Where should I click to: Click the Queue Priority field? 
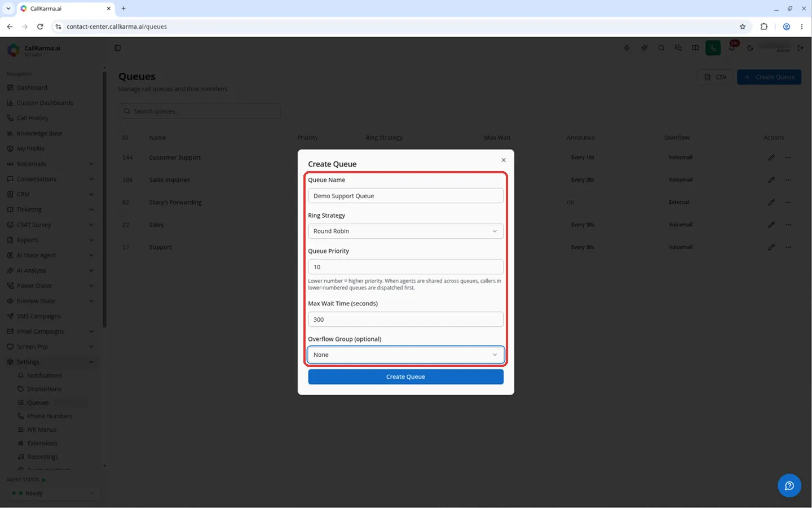point(405,267)
